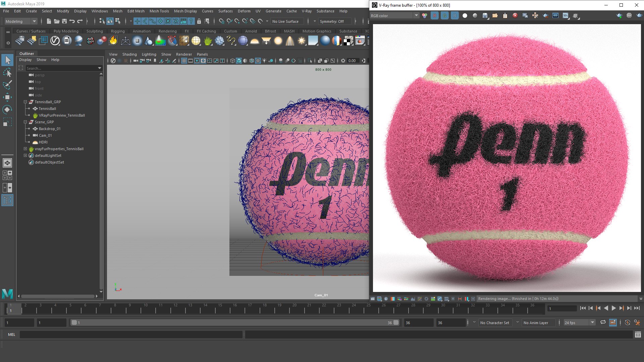The height and width of the screenshot is (362, 644).
Task: Save rendered image in V-Ray frame buffer
Action: pyautogui.click(x=485, y=15)
